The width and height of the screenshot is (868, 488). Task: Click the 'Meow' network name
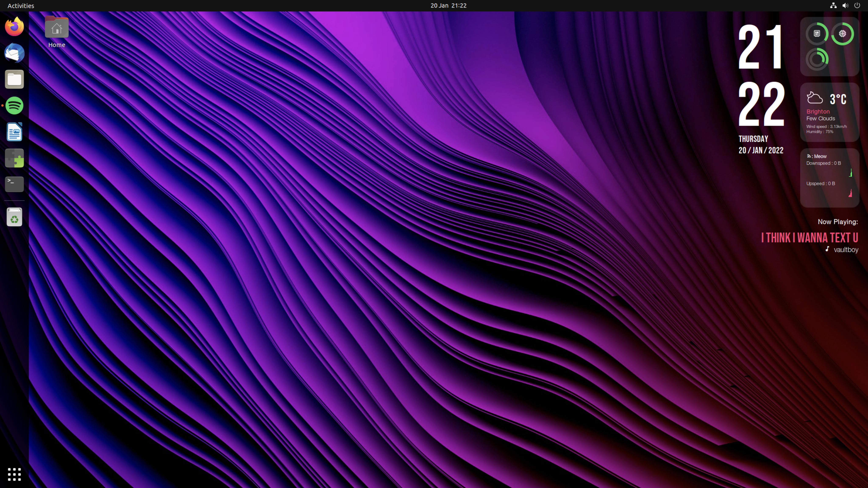coord(820,156)
